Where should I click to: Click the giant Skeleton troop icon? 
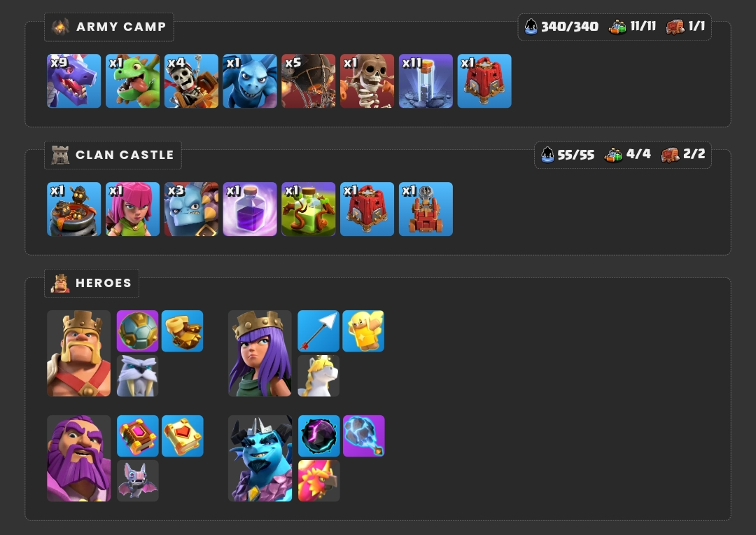coord(367,81)
